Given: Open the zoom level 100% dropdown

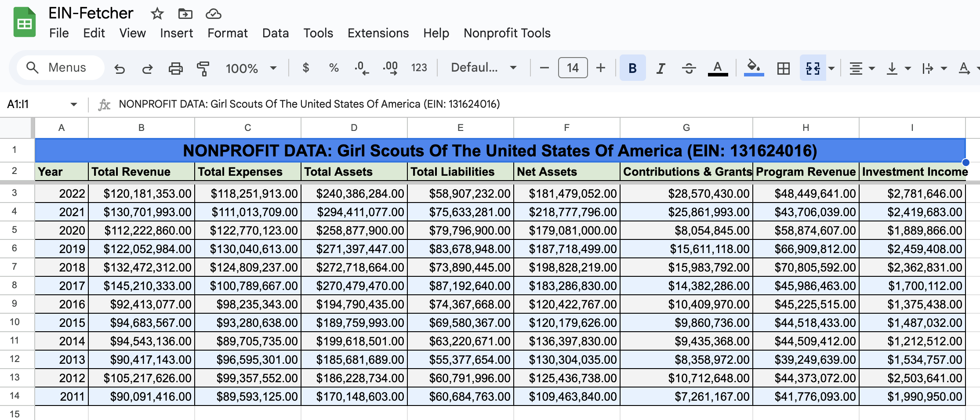Looking at the screenshot, I should point(251,68).
